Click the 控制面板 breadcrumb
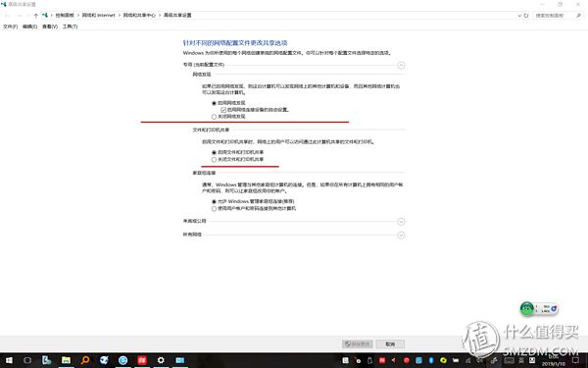This screenshot has height=368, width=588. (65, 16)
